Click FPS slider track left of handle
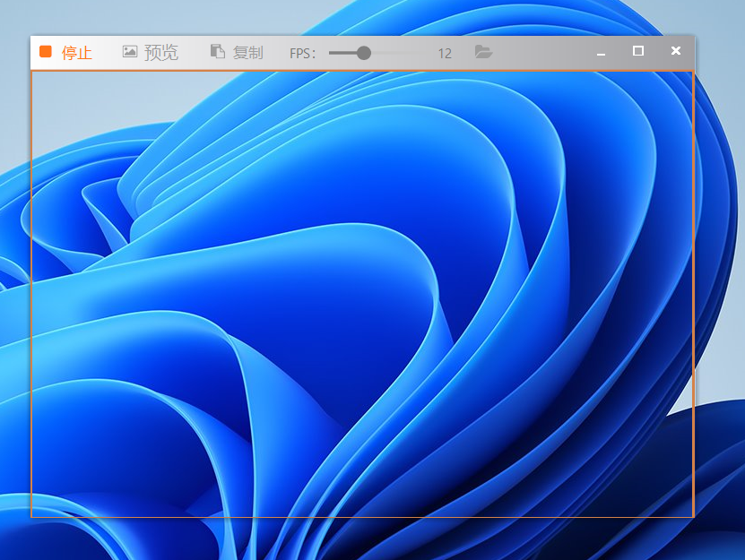This screenshot has height=560, width=745. [341, 53]
